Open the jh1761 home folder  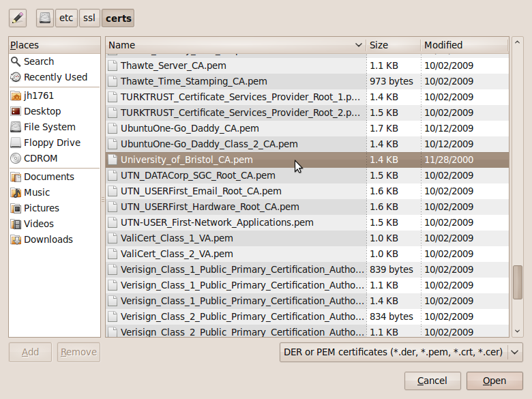pyautogui.click(x=55, y=95)
